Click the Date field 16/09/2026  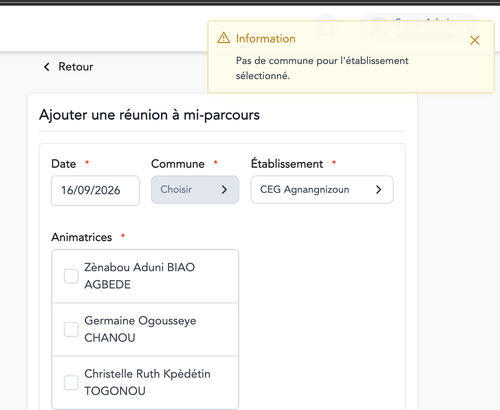[95, 190]
